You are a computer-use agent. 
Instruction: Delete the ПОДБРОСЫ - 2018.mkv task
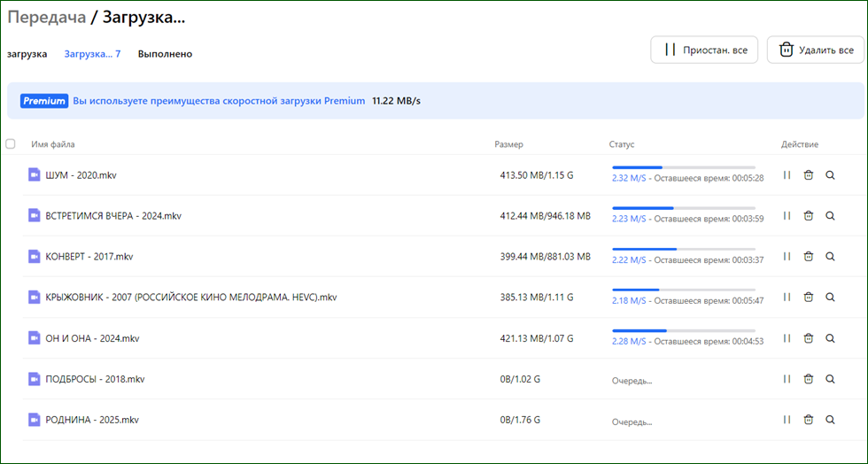[x=808, y=379]
